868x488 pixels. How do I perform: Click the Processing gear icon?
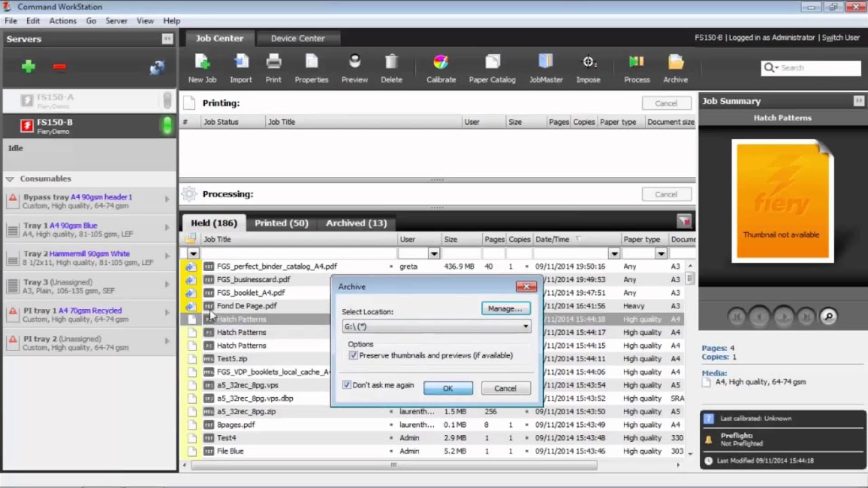click(x=190, y=194)
